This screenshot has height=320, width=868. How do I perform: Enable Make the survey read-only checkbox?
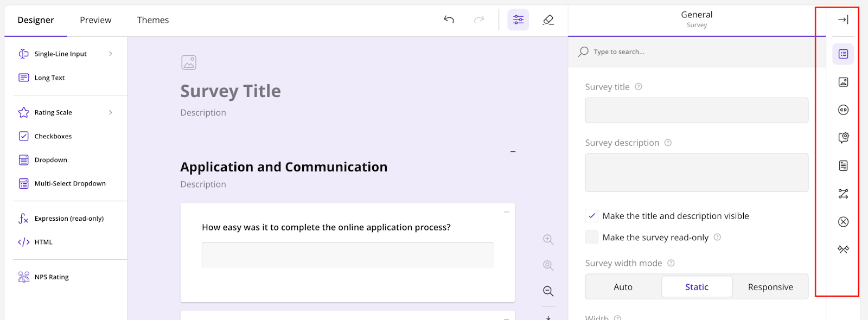(x=592, y=237)
